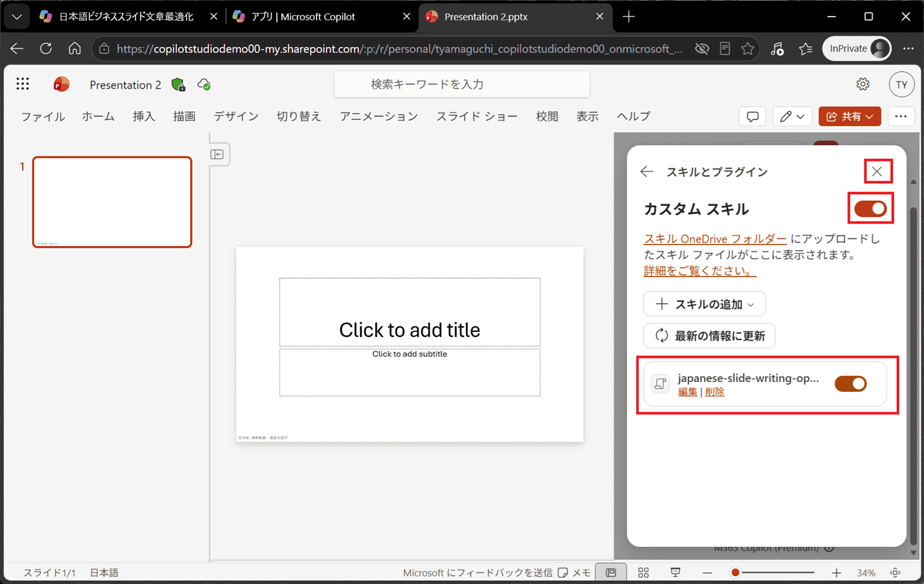Click the PowerPoint logo icon
The width and height of the screenshot is (924, 584).
tap(61, 84)
